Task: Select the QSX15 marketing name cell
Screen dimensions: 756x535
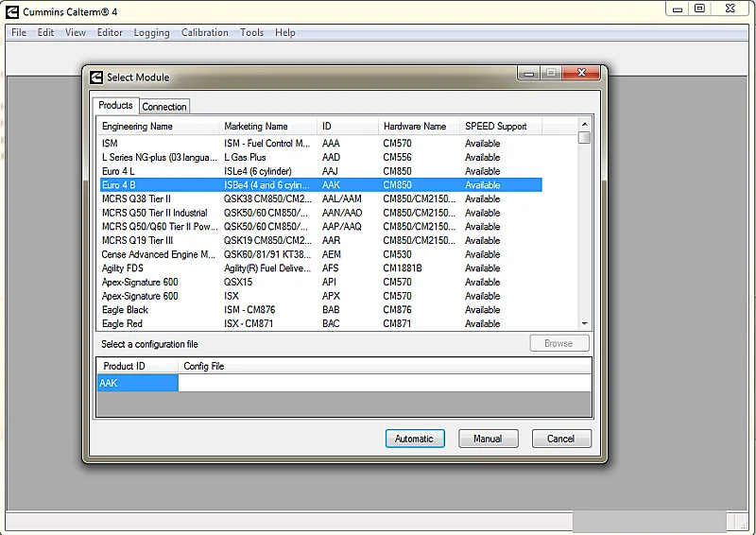Action: tap(238, 283)
